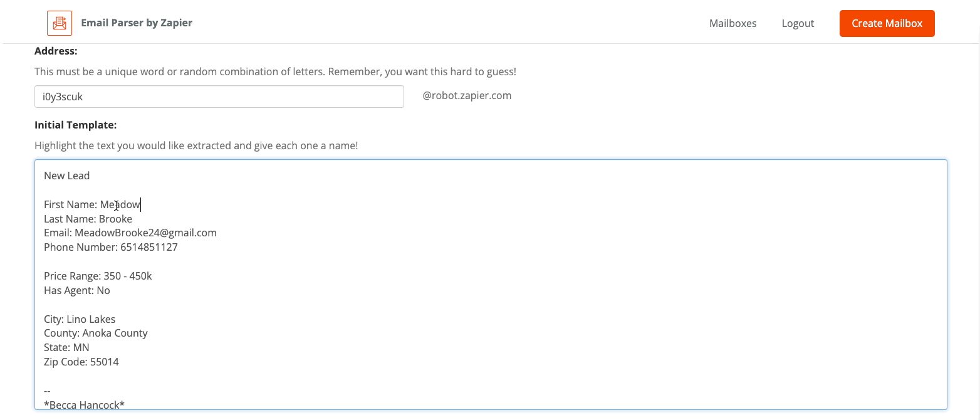The width and height of the screenshot is (980, 420).
Task: Click the City: Lino Lakes line
Action: click(x=80, y=319)
